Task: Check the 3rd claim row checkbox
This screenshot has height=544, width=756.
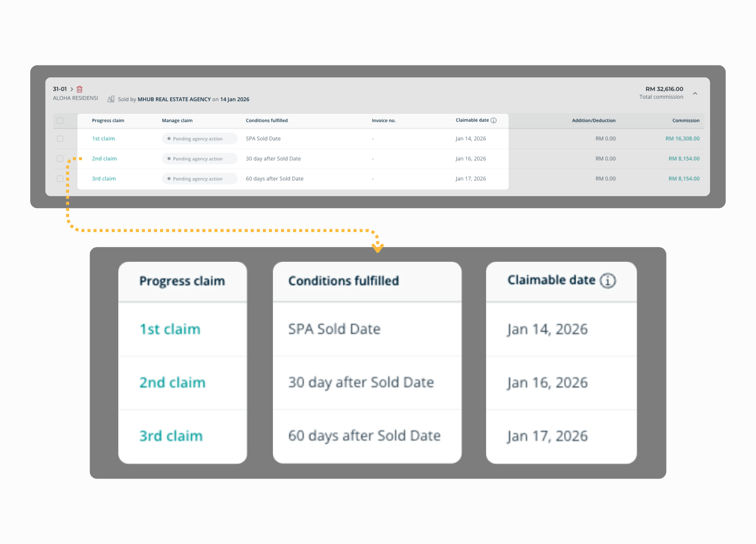Action: [60, 179]
